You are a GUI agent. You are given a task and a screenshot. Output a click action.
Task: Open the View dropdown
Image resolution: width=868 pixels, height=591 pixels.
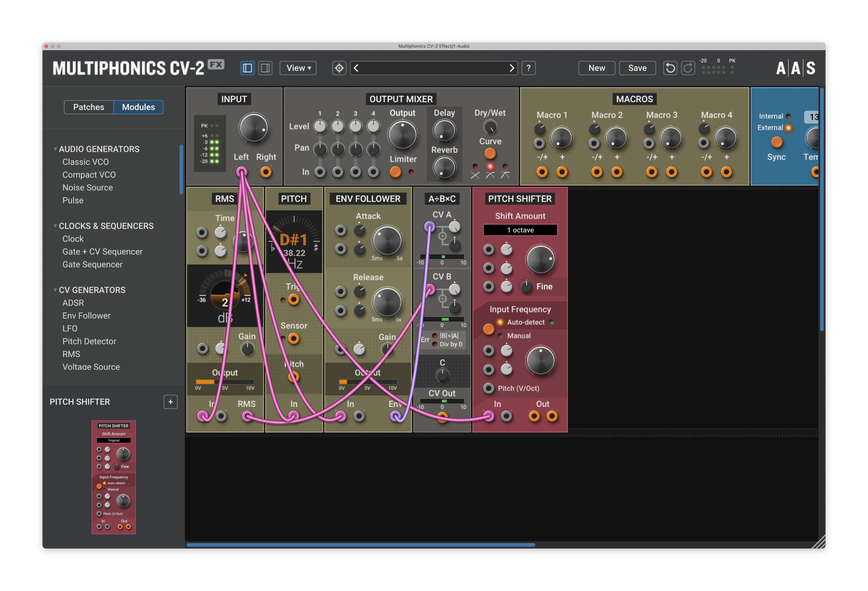coord(298,68)
